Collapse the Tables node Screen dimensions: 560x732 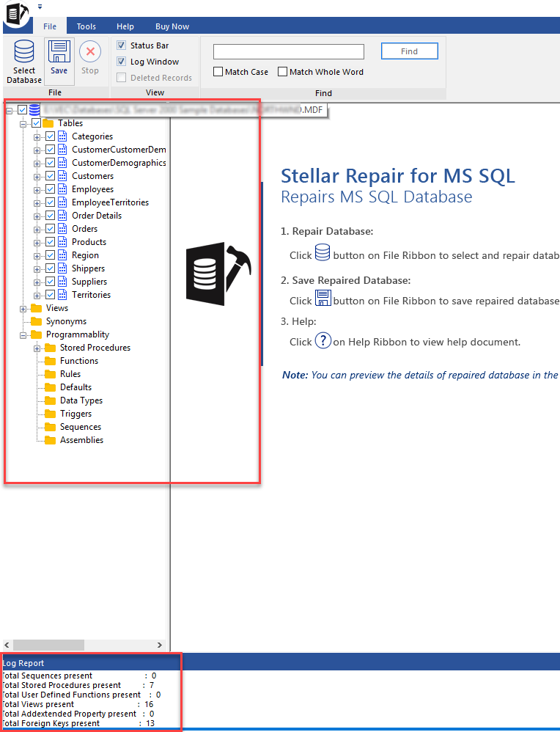click(23, 124)
